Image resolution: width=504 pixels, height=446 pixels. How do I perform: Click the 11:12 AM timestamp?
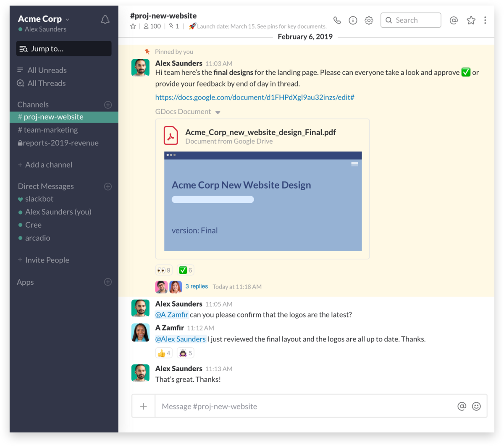pos(200,328)
